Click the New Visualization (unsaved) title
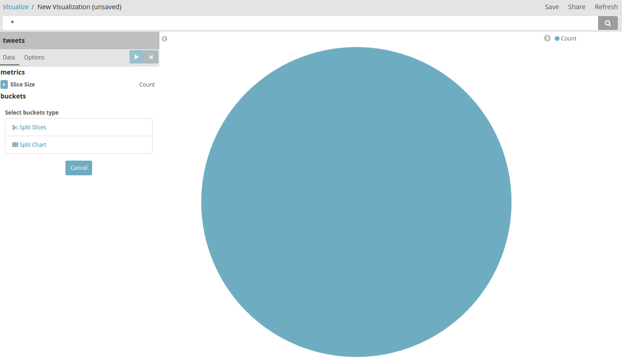The height and width of the screenshot is (364, 622). (79, 7)
